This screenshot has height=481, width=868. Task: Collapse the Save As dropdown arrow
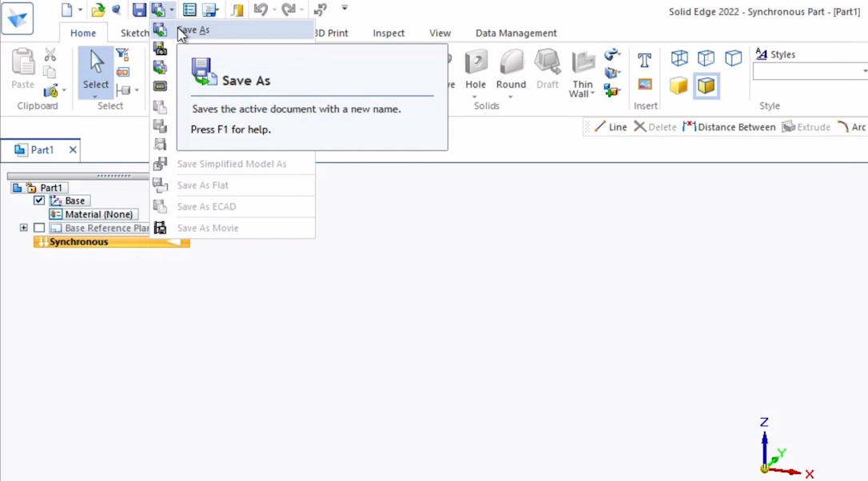(172, 10)
